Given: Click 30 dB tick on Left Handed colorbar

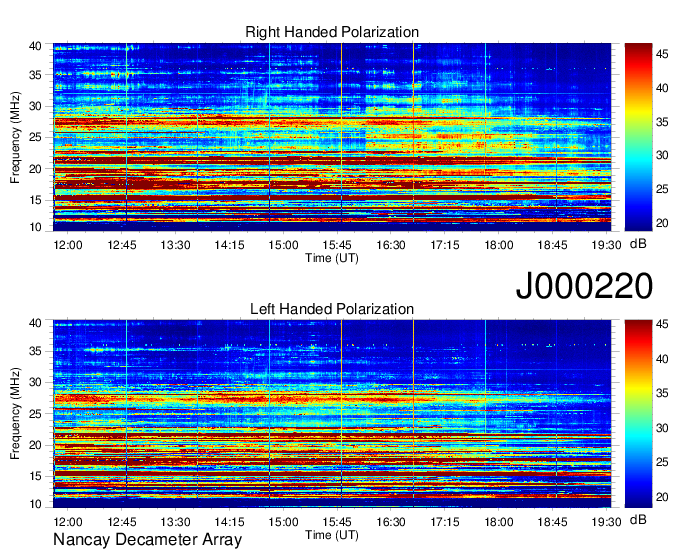Looking at the screenshot, I should (x=662, y=428).
